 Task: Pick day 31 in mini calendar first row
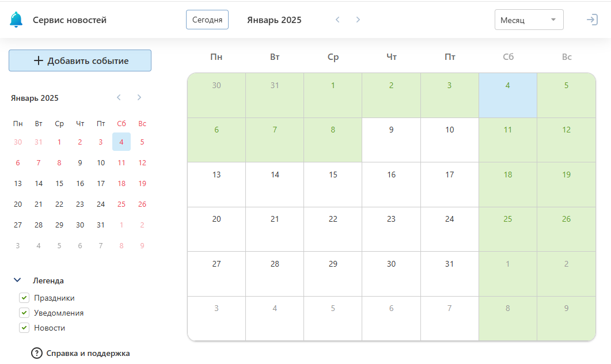click(39, 142)
